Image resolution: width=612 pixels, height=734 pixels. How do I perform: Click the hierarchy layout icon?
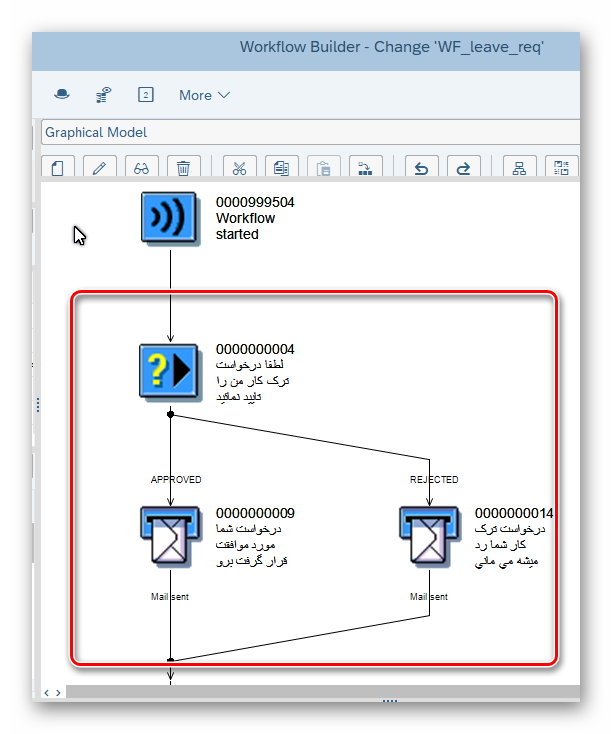(519, 168)
